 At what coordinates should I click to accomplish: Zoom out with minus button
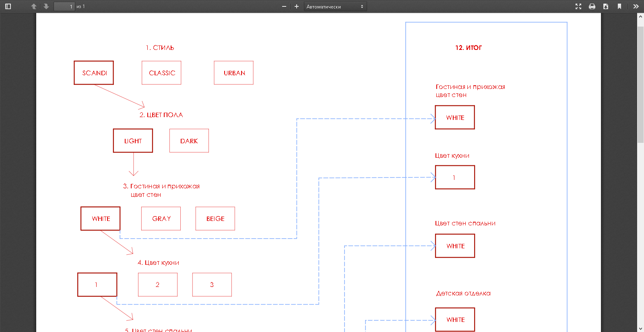(x=284, y=6)
